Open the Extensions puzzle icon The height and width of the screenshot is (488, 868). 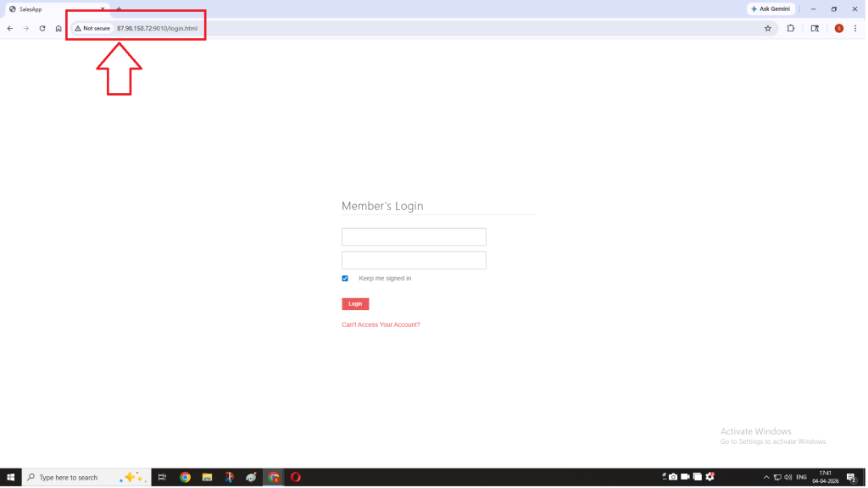791,28
